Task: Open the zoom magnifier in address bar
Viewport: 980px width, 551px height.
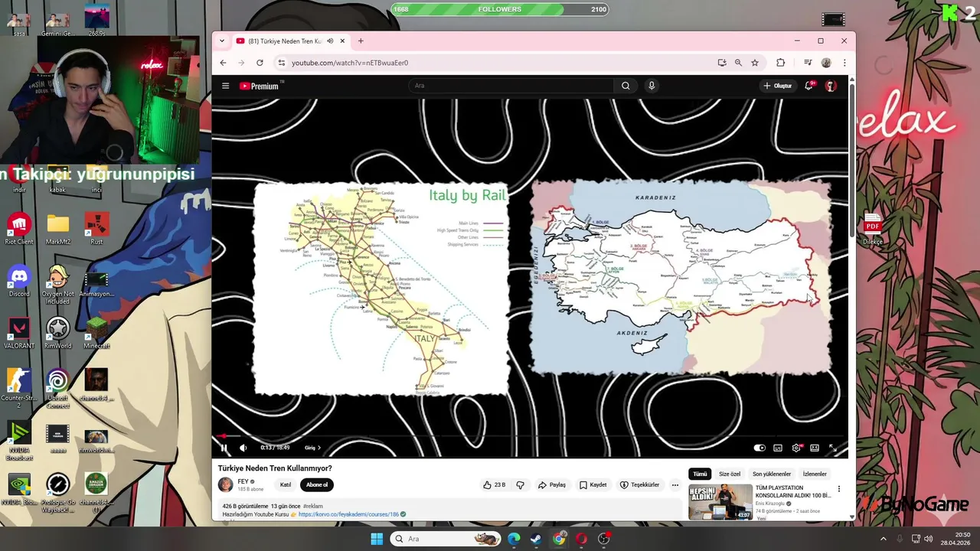Action: (x=738, y=63)
